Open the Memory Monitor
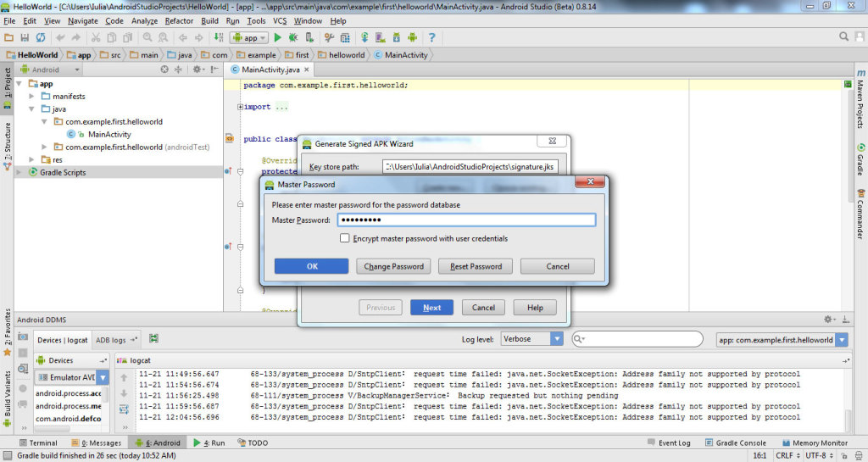Screen dimensions: 868x462 click(815, 443)
